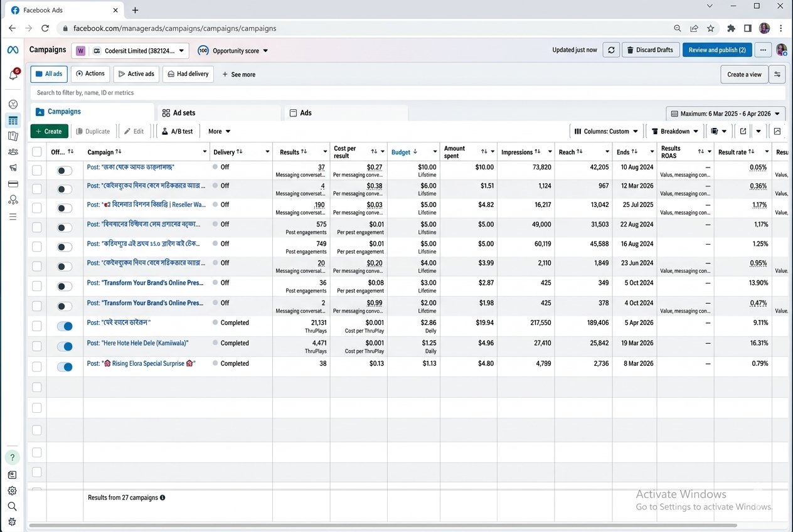Viewport: 793px width, 532px height.
Task: Open the Breakdown dropdown
Action: point(674,131)
